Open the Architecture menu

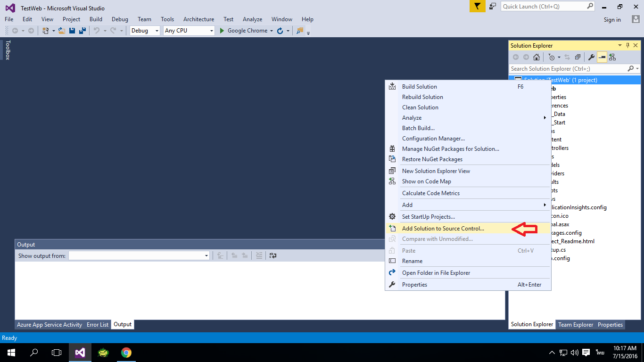coord(198,19)
